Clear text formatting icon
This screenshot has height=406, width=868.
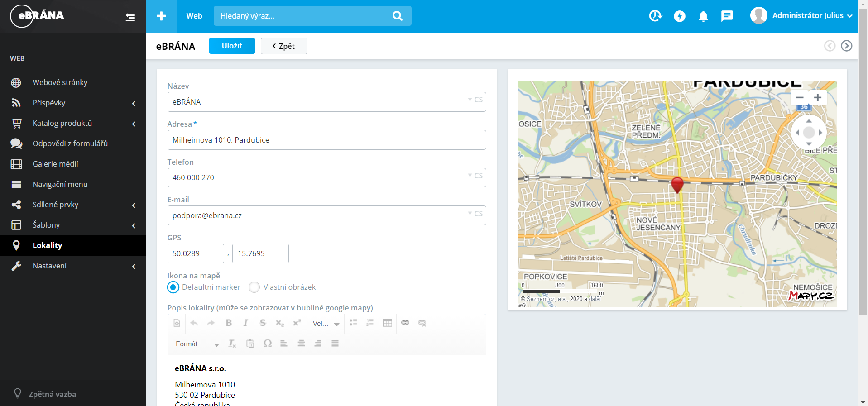[x=232, y=344]
